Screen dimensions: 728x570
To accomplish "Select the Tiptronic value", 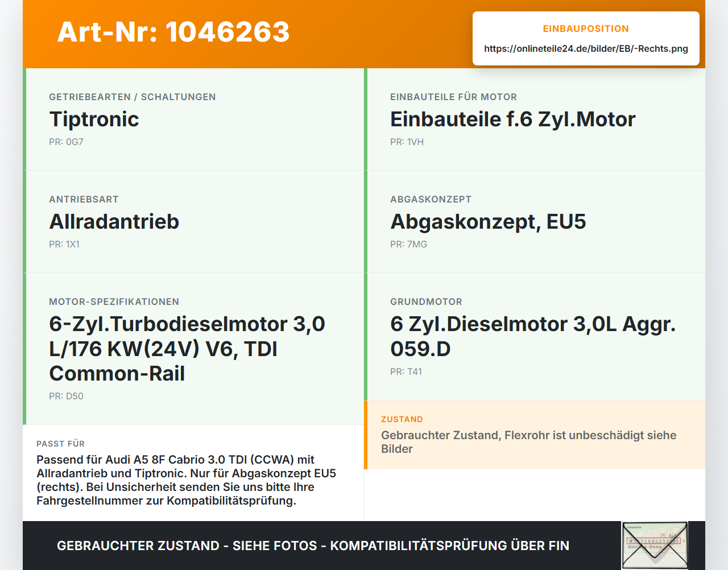I will [x=94, y=119].
